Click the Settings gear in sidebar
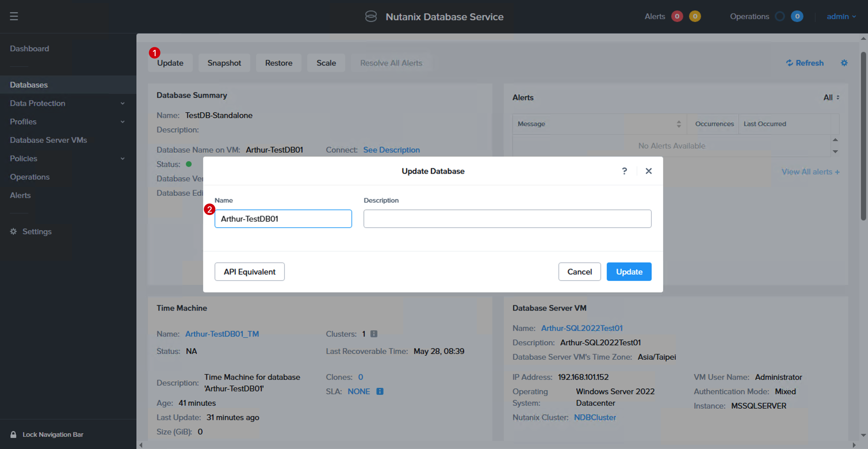 (x=13, y=232)
